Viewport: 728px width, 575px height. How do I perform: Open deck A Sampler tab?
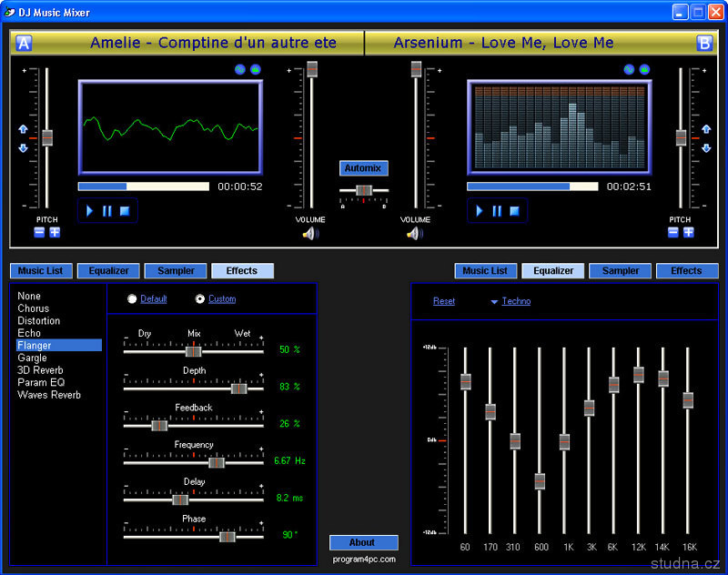click(x=176, y=270)
